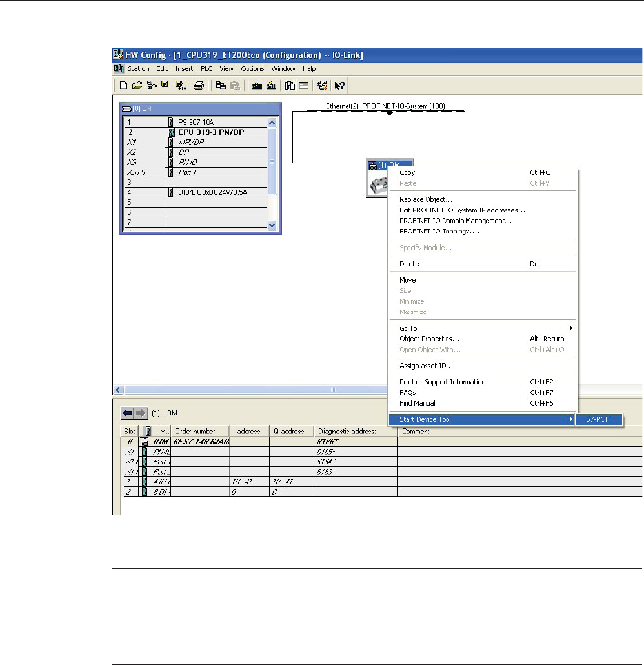
Task: Select PROFINET IO Topology....
Action: point(483,231)
